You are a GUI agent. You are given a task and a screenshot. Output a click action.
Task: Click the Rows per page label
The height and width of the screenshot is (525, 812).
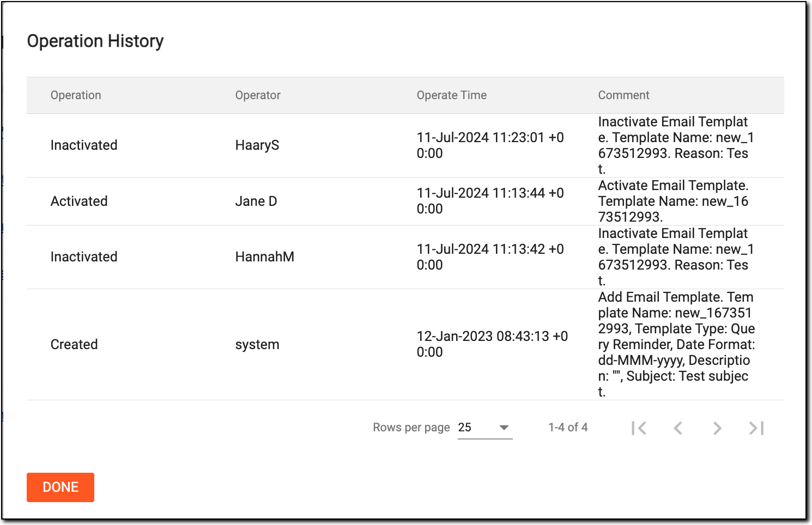(x=411, y=428)
